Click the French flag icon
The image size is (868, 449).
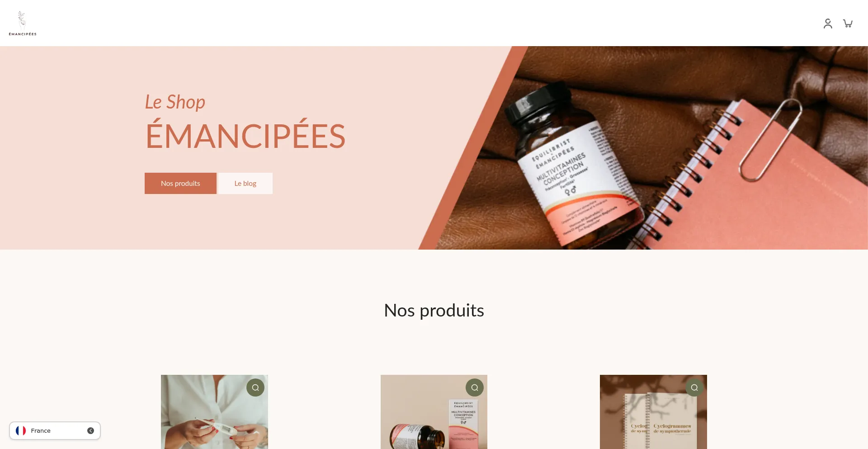point(21,430)
